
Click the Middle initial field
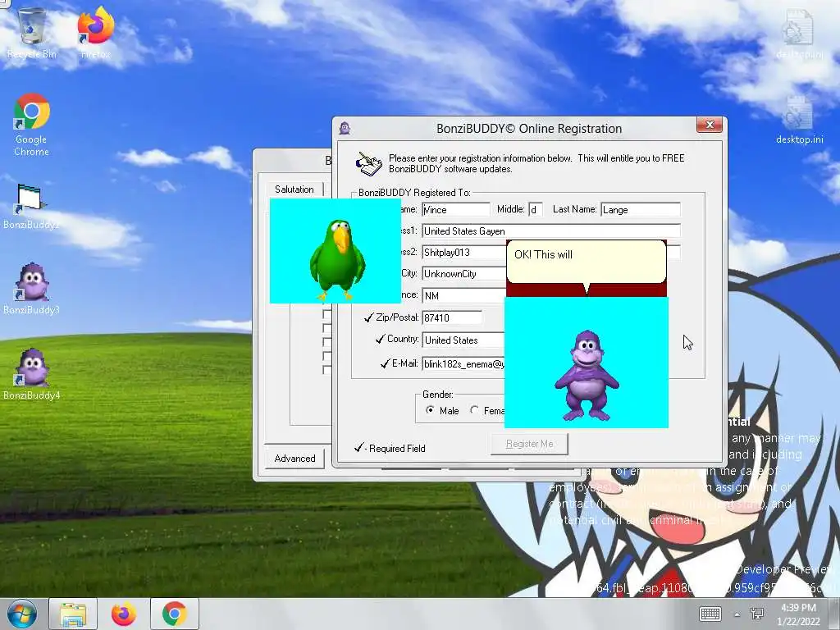point(535,209)
